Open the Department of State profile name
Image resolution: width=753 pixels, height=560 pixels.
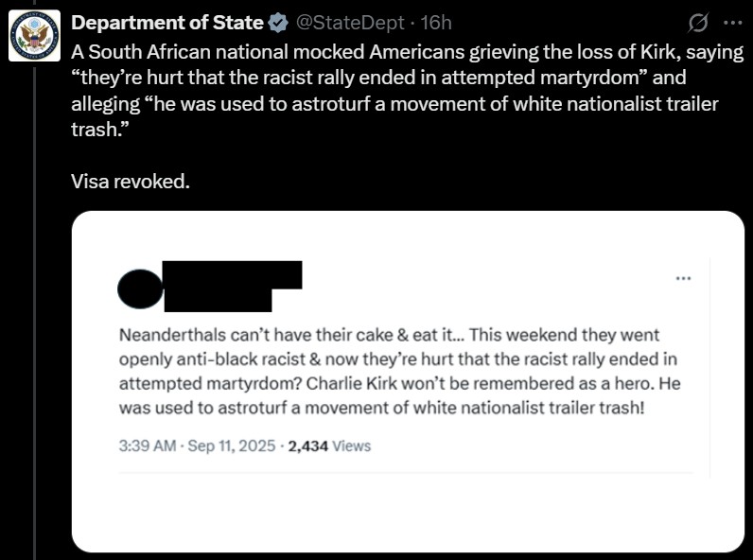[167, 23]
